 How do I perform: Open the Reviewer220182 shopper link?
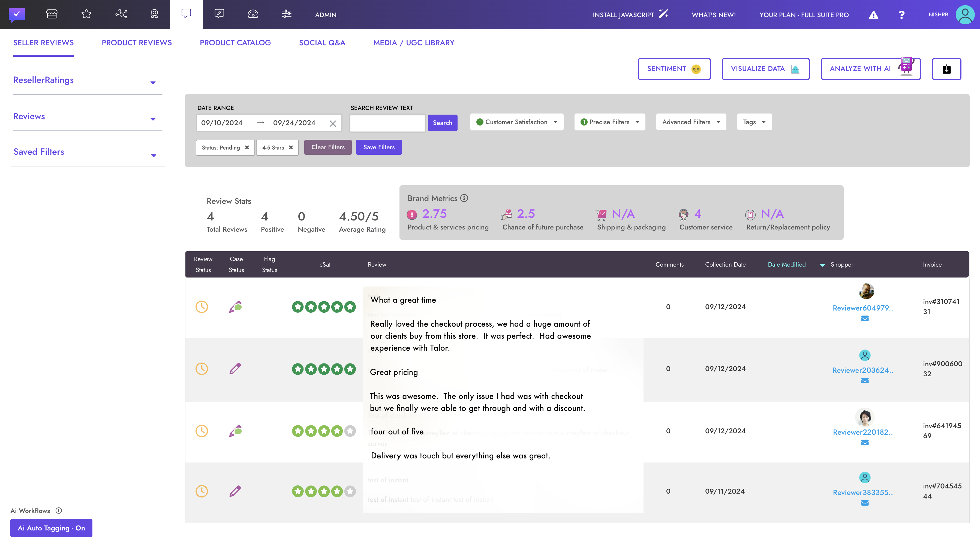point(862,432)
